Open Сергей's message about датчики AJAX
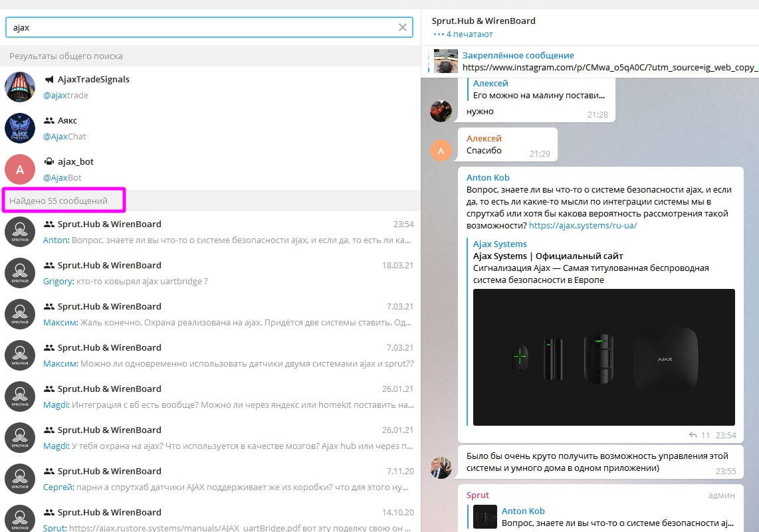 point(210,479)
